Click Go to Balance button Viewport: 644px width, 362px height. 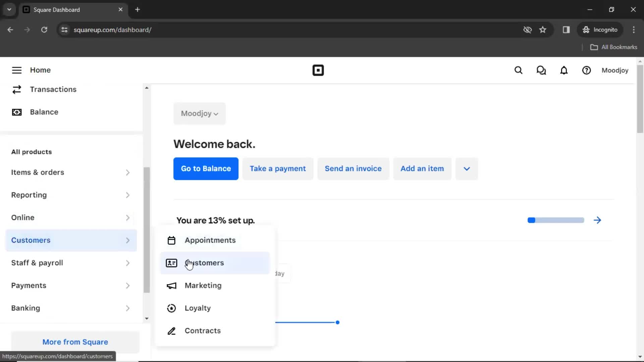pos(206,169)
